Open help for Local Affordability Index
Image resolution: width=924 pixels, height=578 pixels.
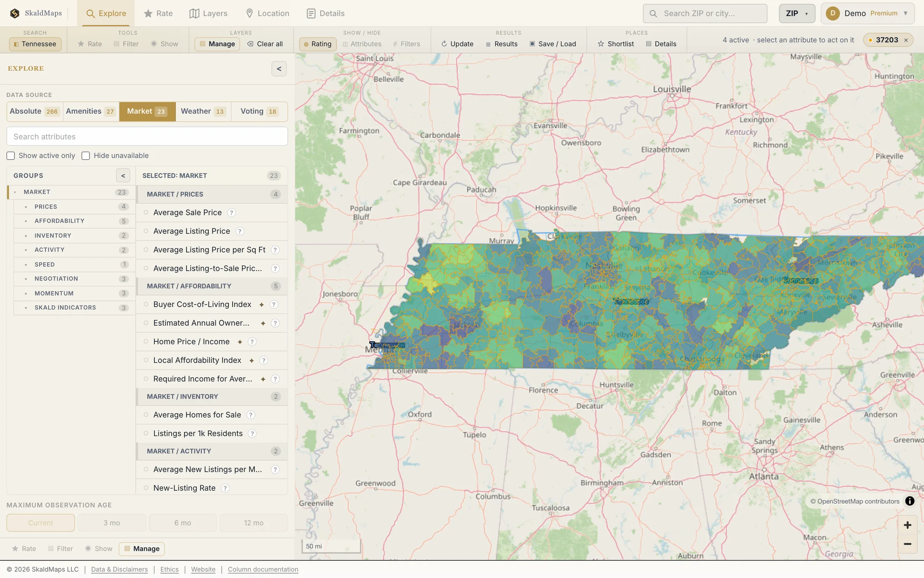pos(264,360)
